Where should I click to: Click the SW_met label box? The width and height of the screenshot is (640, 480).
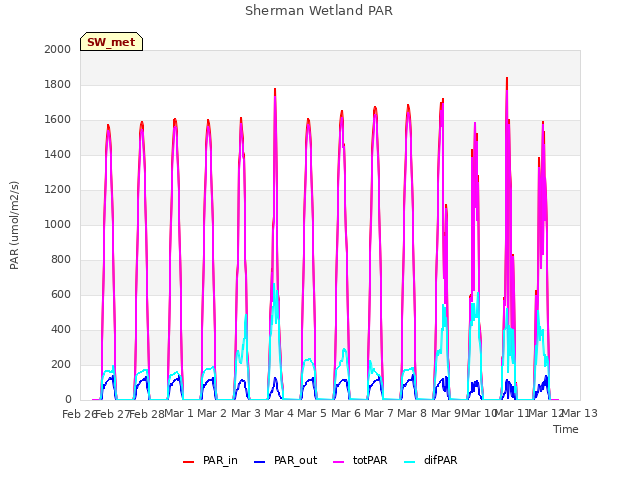tap(111, 42)
